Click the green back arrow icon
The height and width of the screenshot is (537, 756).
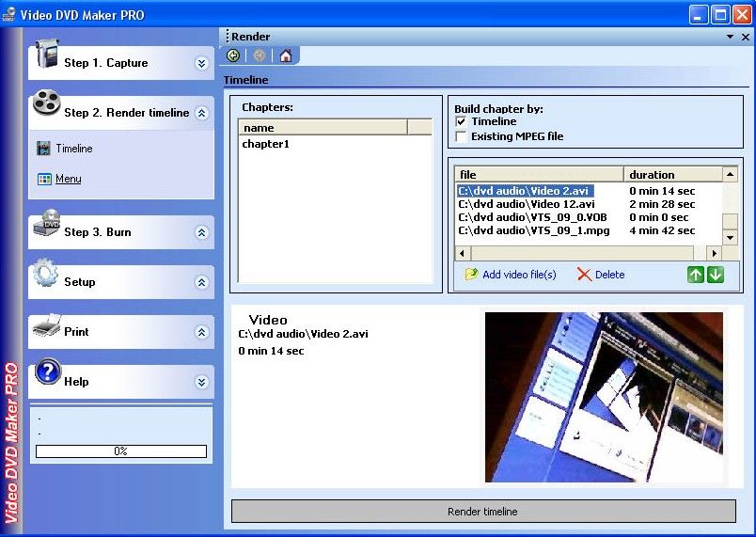[233, 55]
